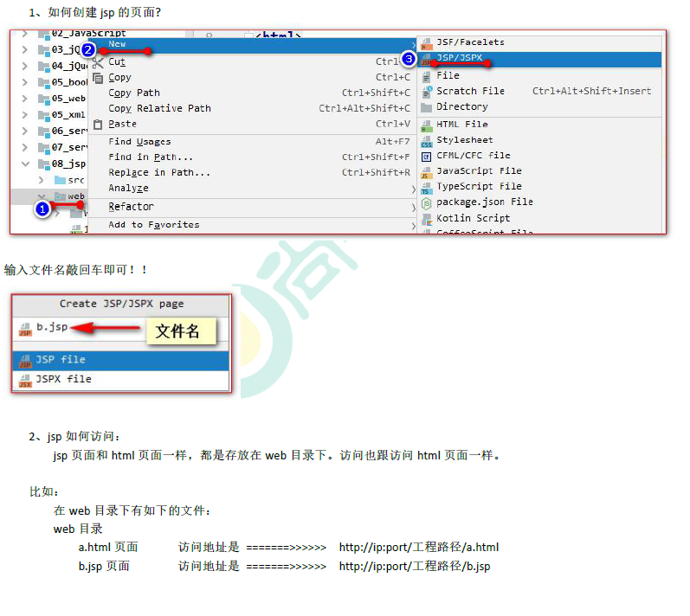690x616 pixels.
Task: Choose JSP/JSPX from the New submenu
Action: (459, 58)
